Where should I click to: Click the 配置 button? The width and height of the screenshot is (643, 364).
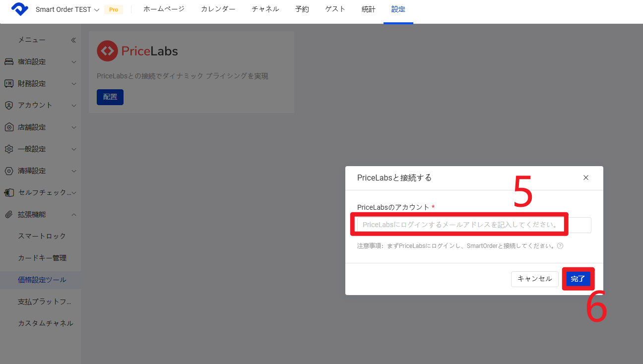coord(110,97)
